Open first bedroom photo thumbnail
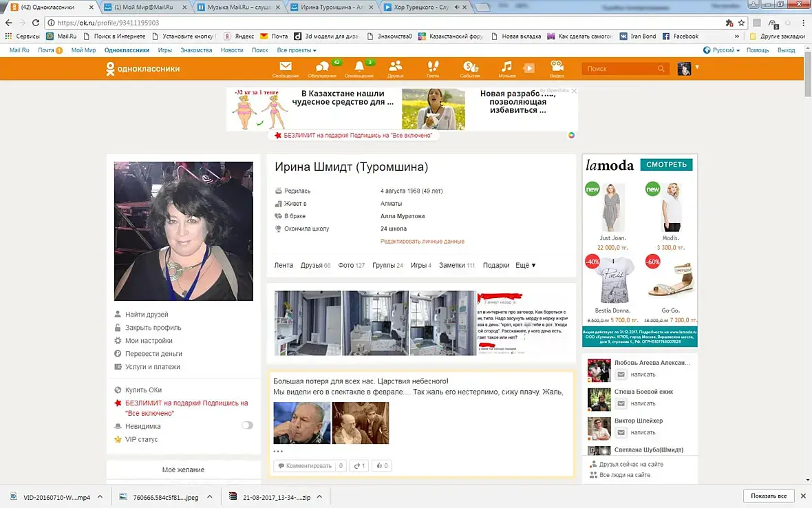Image resolution: width=812 pixels, height=508 pixels. (x=308, y=323)
